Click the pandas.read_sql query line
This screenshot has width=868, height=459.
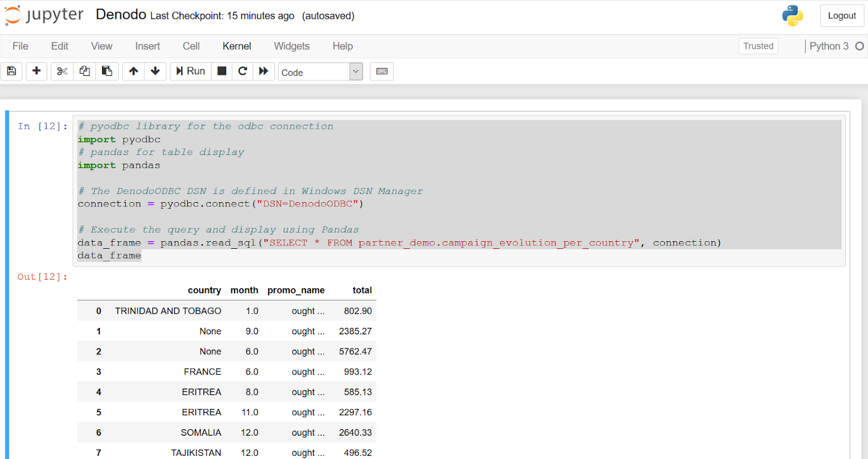coord(399,243)
